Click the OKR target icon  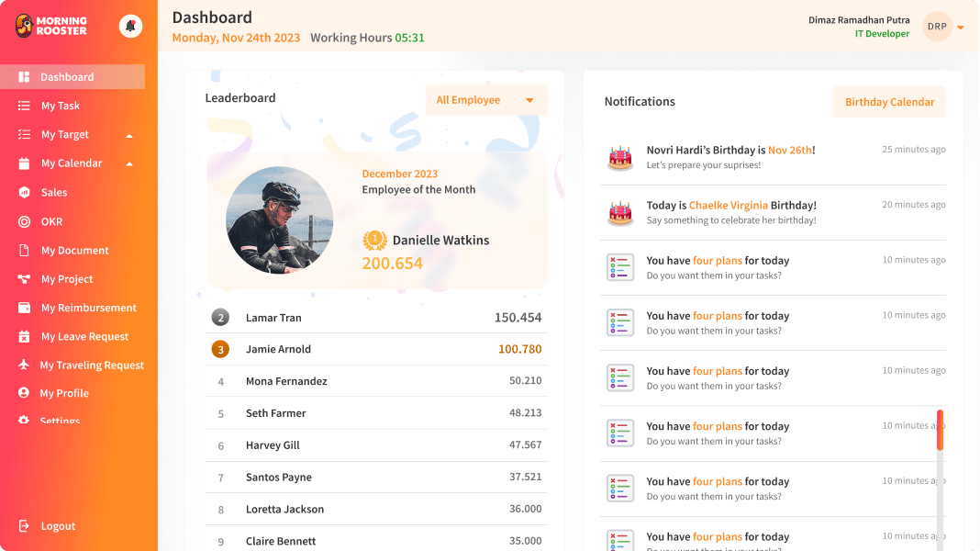(25, 221)
